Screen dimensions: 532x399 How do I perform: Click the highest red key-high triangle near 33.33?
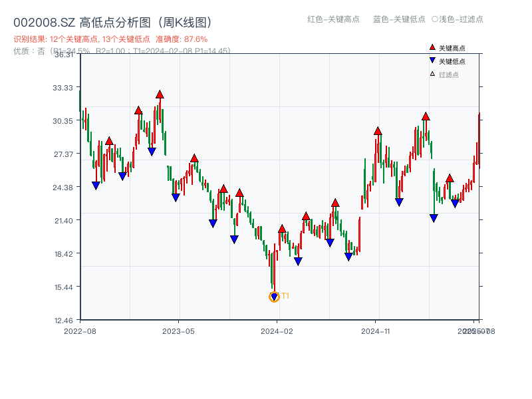point(160,94)
